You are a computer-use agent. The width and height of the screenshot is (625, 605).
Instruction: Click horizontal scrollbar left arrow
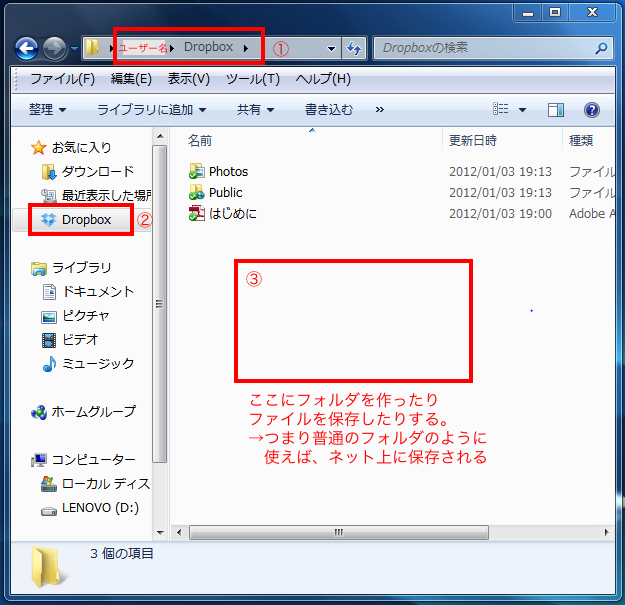(x=179, y=532)
